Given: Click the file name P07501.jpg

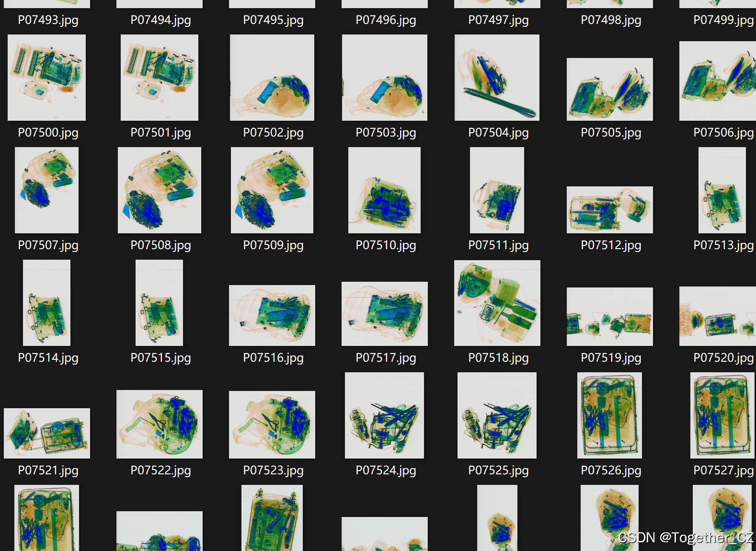Looking at the screenshot, I should [x=160, y=133].
